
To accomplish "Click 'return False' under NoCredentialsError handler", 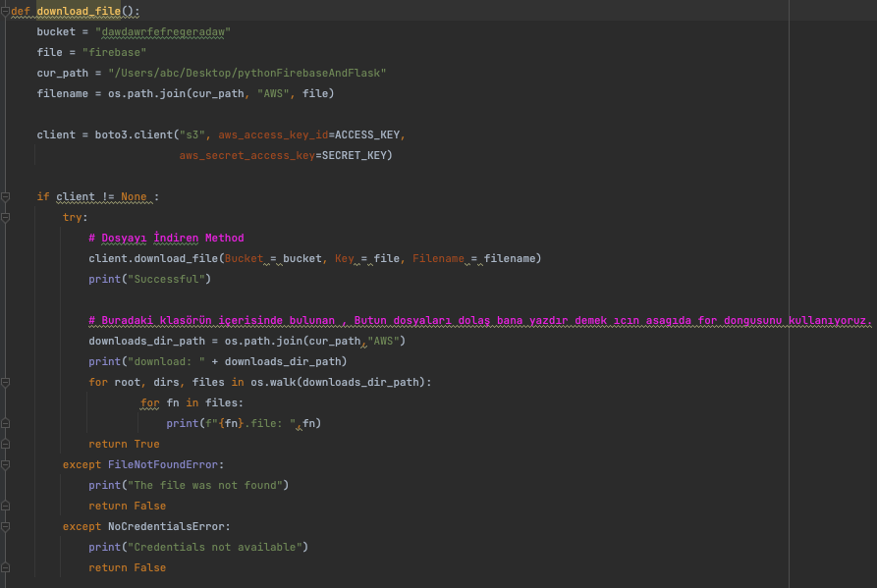I will (x=127, y=568).
